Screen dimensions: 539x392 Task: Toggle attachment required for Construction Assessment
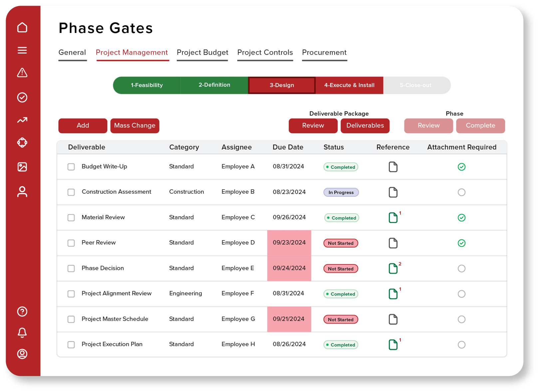461,192
